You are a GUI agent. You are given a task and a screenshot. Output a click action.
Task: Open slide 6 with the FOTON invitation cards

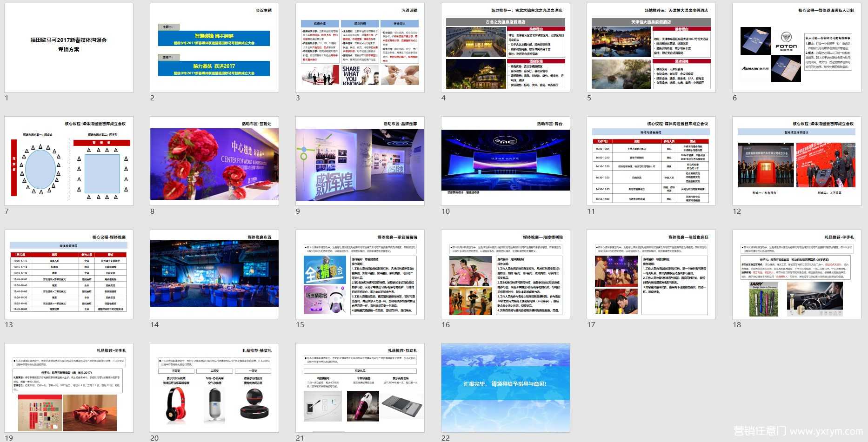pyautogui.click(x=797, y=47)
